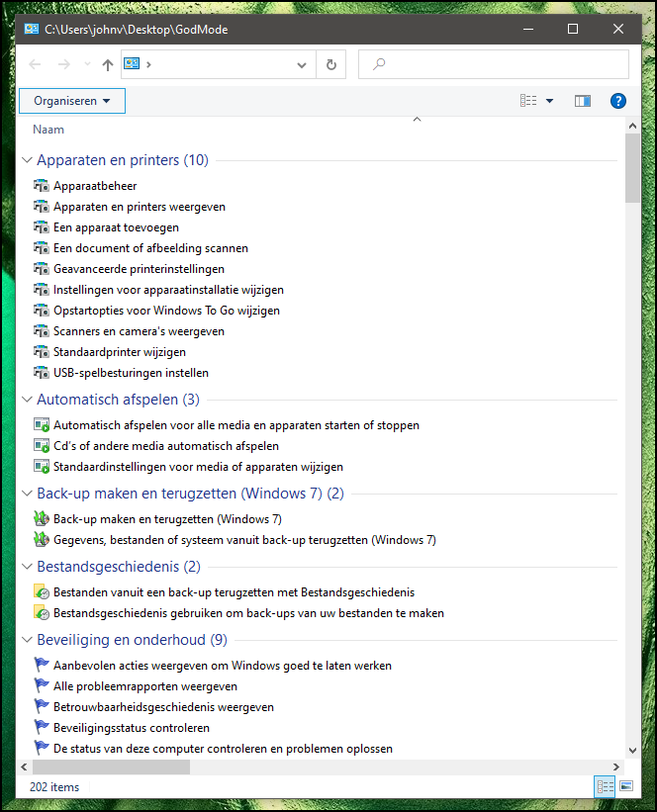Click flag icon of Alle probleemrapporten weergeven
The width and height of the screenshot is (657, 812).
(41, 686)
